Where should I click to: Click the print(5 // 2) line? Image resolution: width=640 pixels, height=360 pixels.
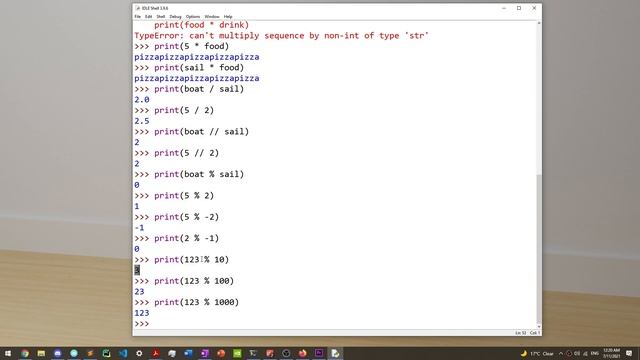177,153
